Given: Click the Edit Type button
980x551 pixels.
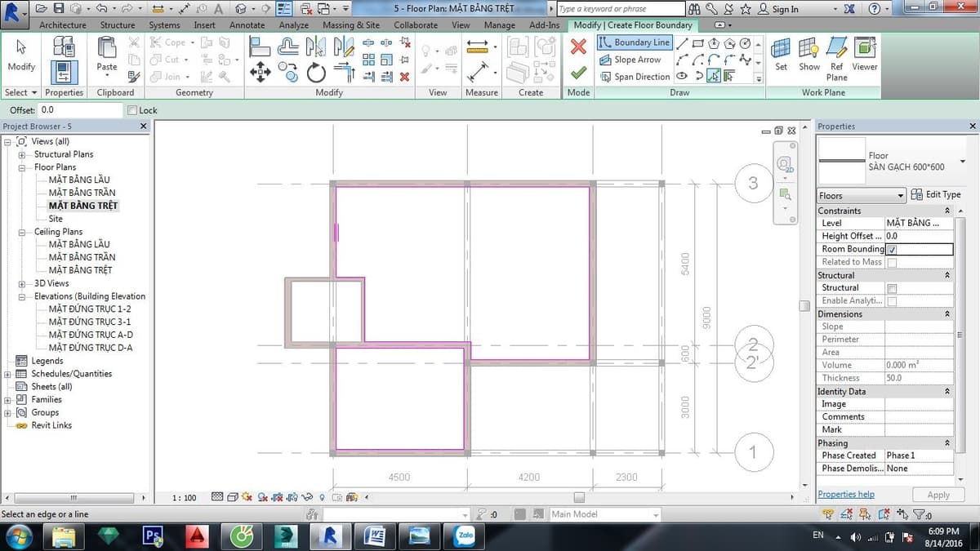Looking at the screenshot, I should click(x=936, y=194).
